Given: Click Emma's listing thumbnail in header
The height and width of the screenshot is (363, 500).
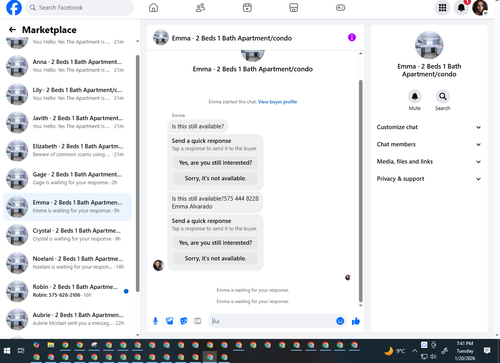Looking at the screenshot, I should (161, 37).
